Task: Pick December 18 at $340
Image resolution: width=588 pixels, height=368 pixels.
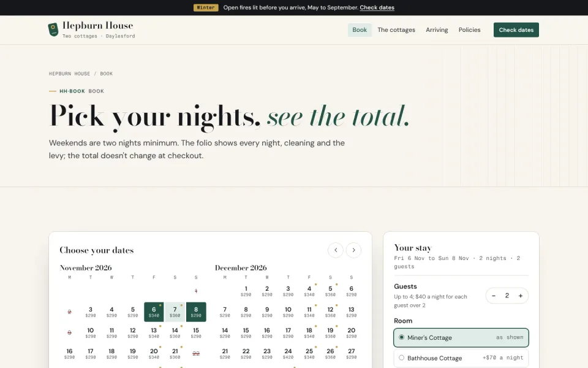Action: [309, 332]
